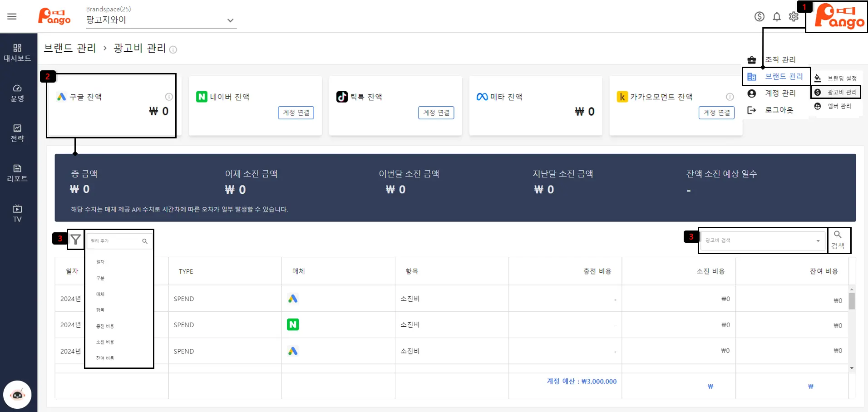The height and width of the screenshot is (412, 868).
Task: Select 멤버 관리 submenu item
Action: (x=839, y=106)
